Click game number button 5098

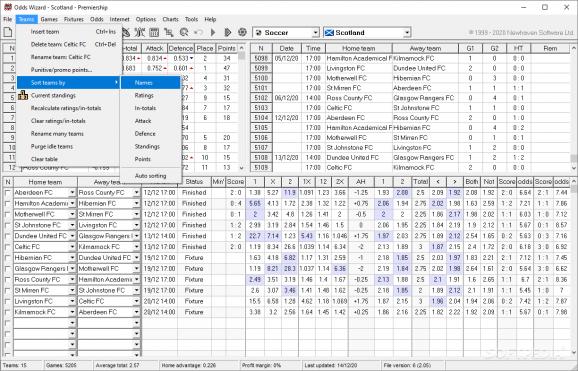pos(261,58)
